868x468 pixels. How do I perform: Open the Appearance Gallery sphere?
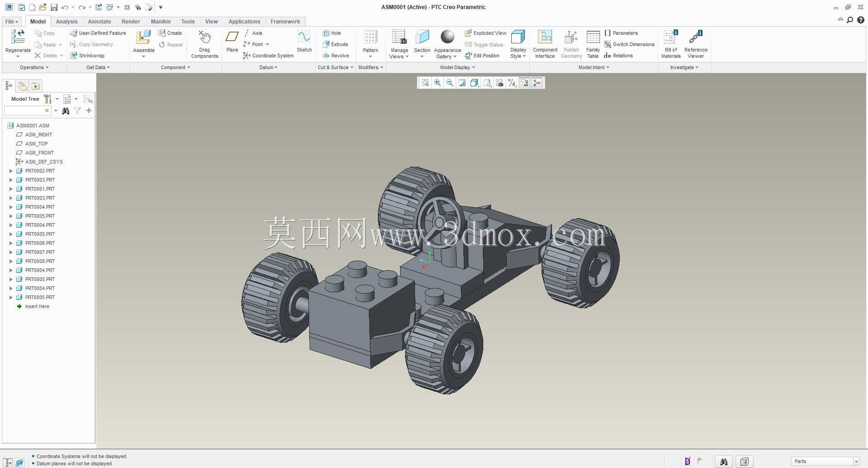(447, 37)
